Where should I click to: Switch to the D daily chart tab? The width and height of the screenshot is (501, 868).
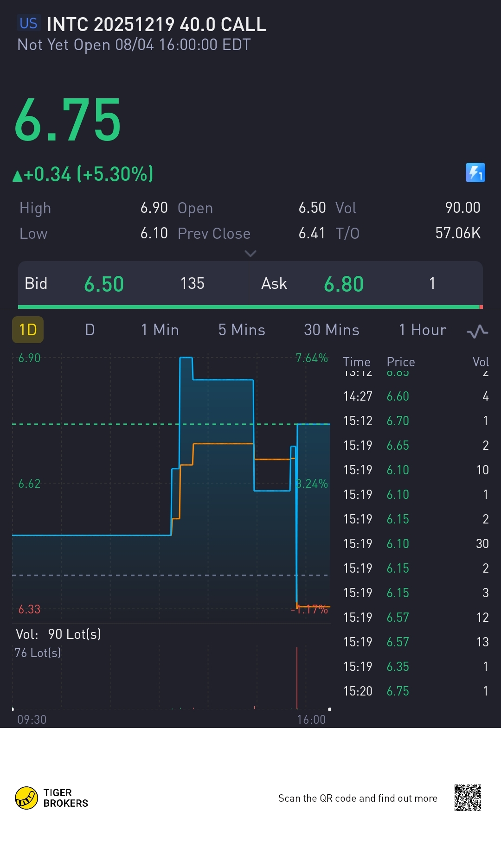tap(90, 330)
